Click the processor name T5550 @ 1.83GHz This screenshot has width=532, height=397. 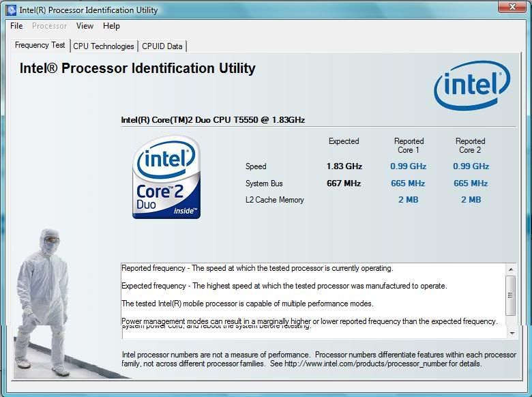point(213,120)
